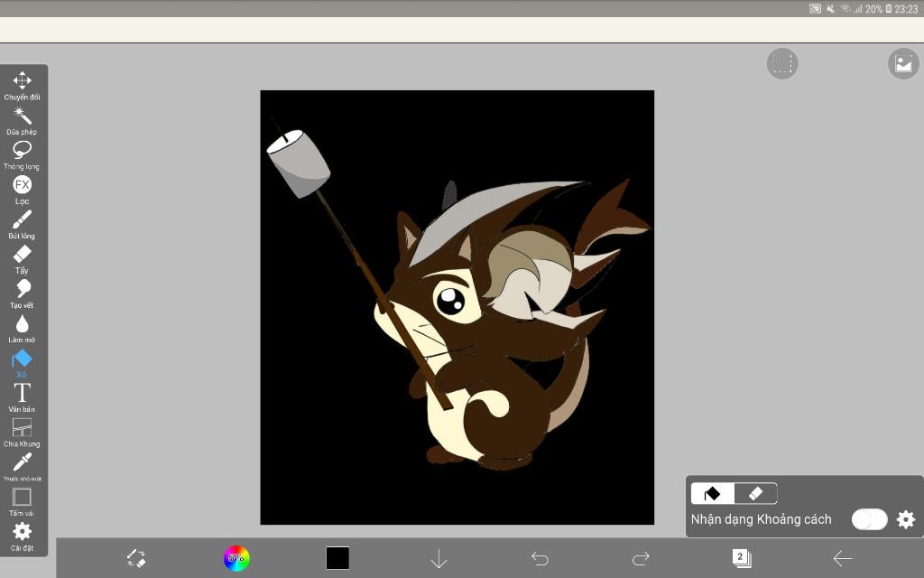
Task: Undo the last action
Action: pos(540,558)
